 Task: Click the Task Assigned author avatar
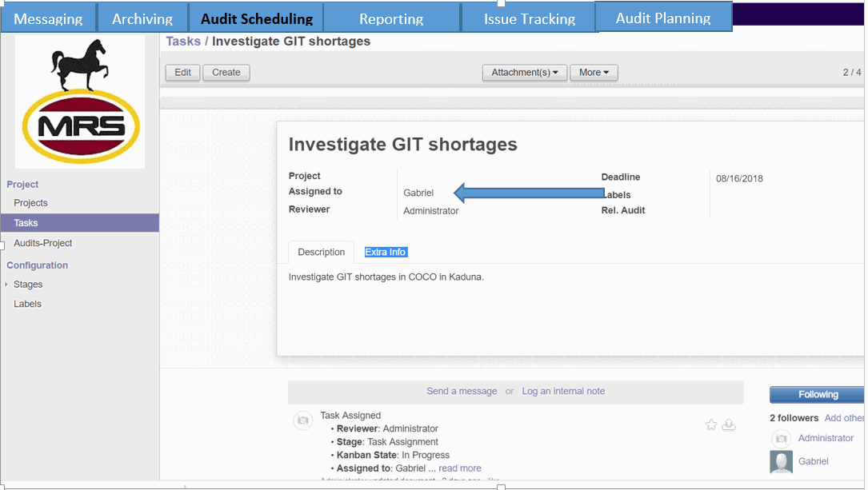coord(302,421)
